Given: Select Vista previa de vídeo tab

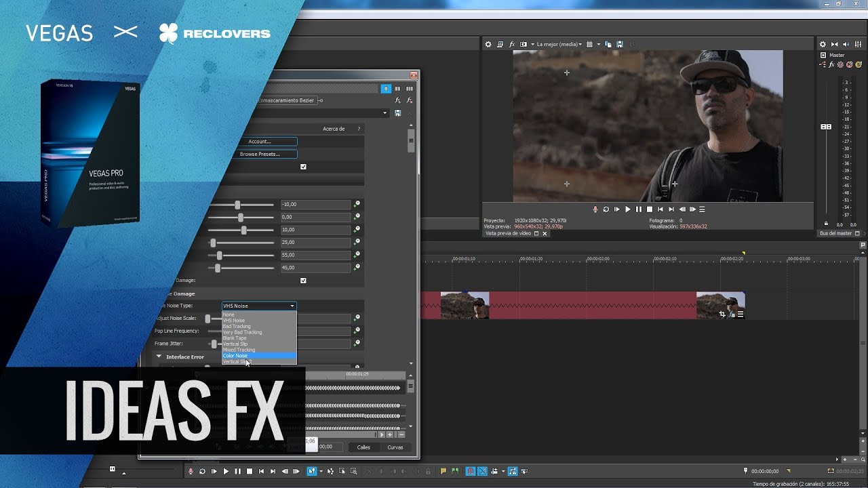Looking at the screenshot, I should pos(509,233).
